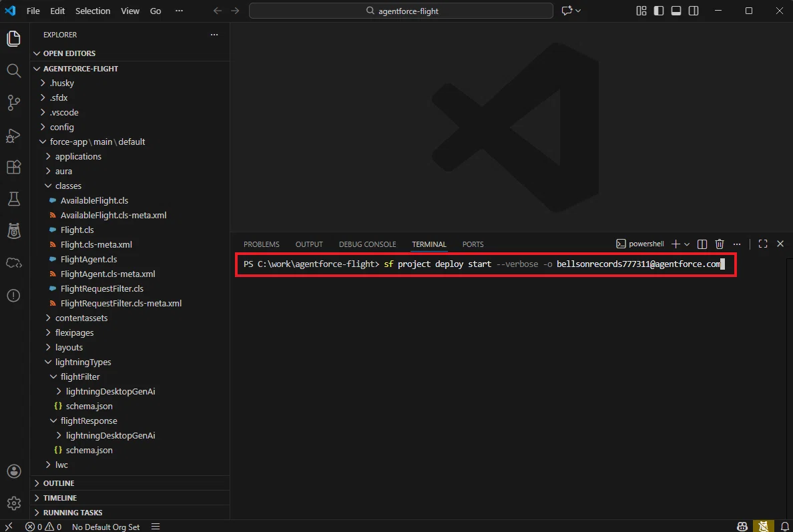The image size is (793, 532).
Task: Open the Edit menu
Action: 57,11
